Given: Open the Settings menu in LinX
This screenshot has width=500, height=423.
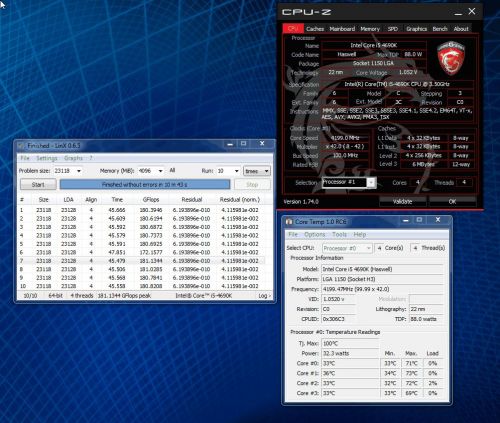Looking at the screenshot, I should (x=47, y=158).
